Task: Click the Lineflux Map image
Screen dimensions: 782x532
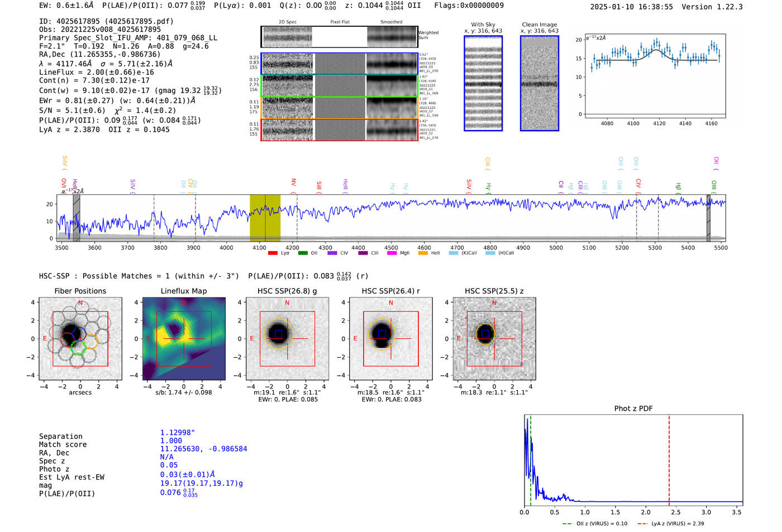Action: coord(184,339)
